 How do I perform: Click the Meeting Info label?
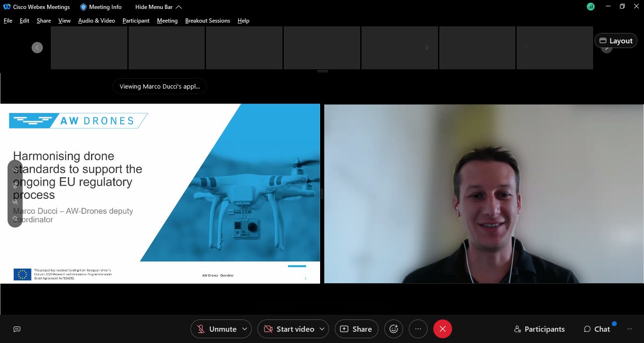tap(106, 7)
